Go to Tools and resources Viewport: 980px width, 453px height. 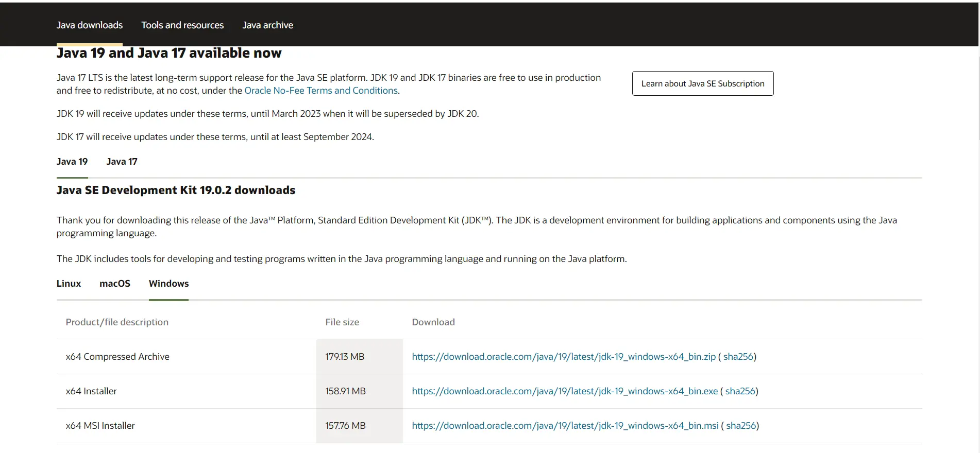coord(182,25)
